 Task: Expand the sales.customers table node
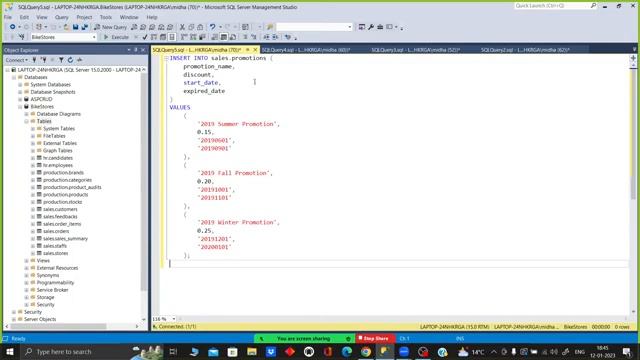pyautogui.click(x=33, y=209)
